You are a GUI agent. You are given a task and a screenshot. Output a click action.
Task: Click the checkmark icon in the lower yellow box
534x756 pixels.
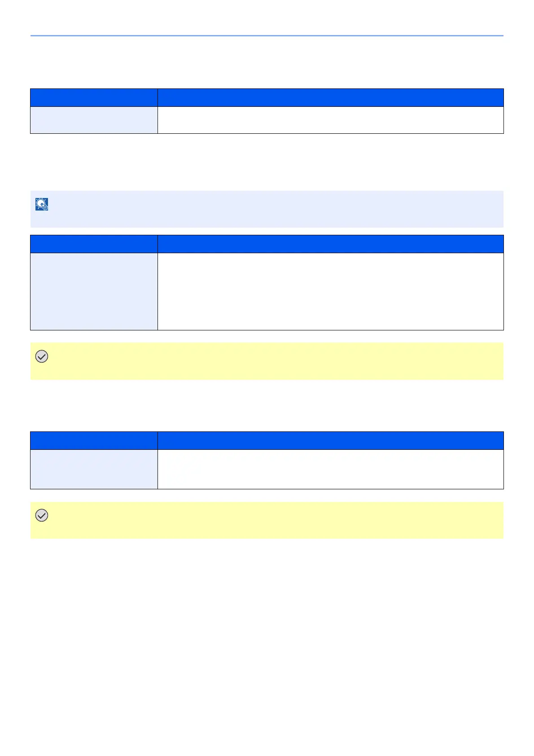click(x=42, y=515)
